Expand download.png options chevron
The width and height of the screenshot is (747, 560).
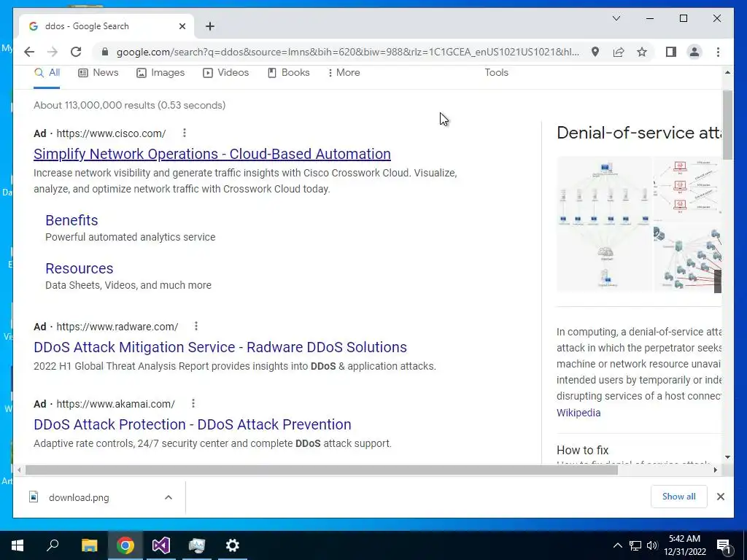point(169,497)
